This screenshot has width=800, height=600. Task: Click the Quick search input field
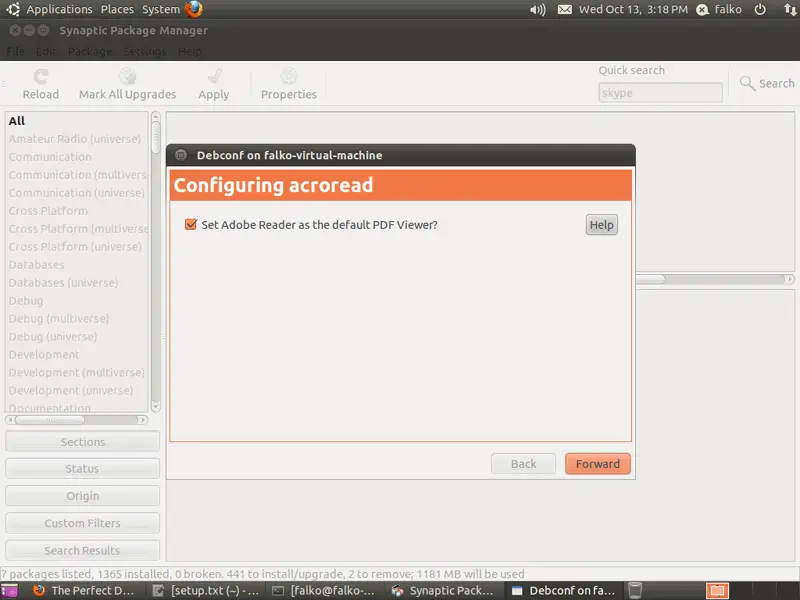660,93
